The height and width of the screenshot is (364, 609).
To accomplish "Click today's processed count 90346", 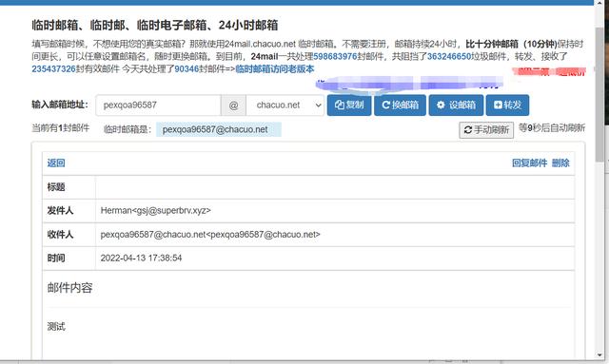I will point(187,69).
